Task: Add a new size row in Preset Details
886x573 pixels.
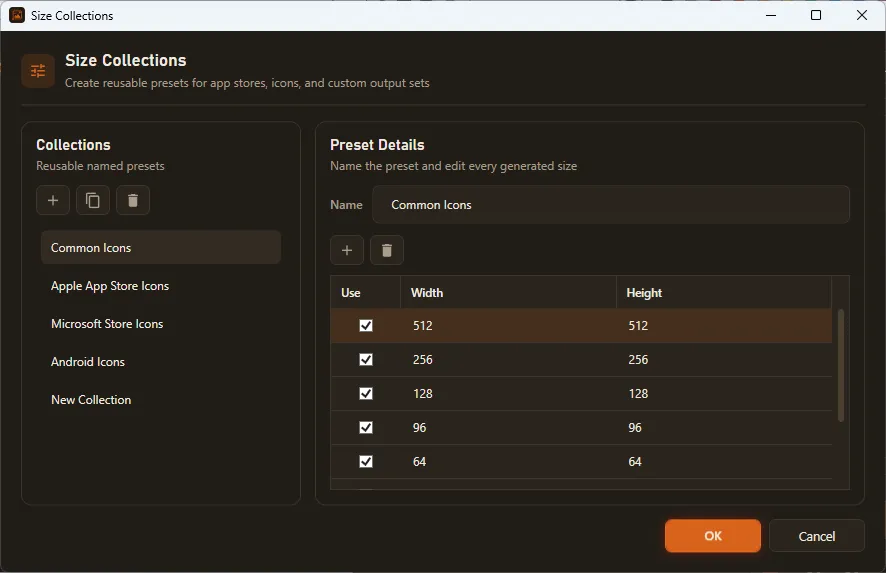Action: click(347, 250)
